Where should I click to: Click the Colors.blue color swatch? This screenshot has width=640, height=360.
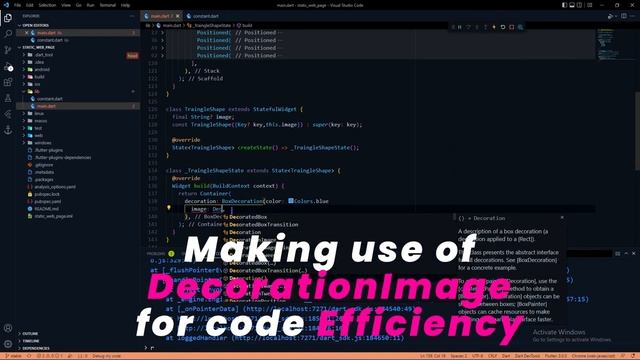pyautogui.click(x=291, y=201)
